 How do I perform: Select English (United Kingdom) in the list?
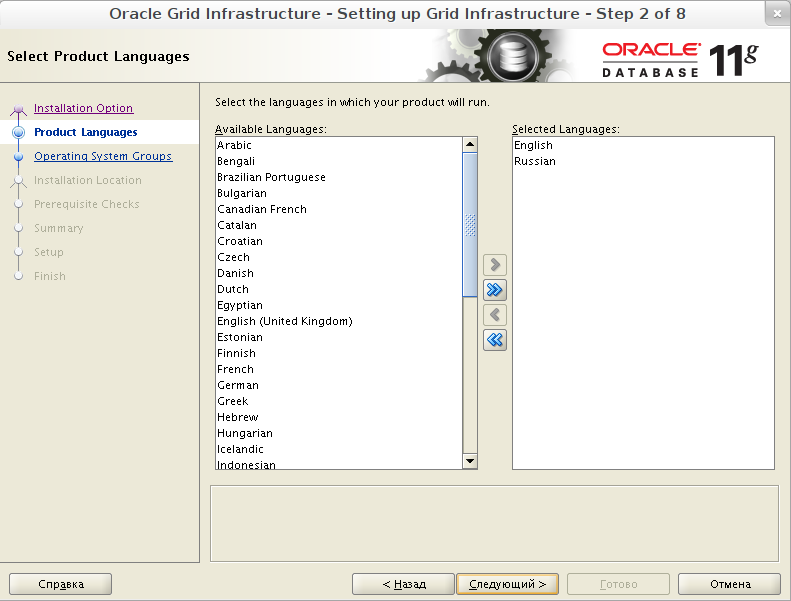click(338, 321)
